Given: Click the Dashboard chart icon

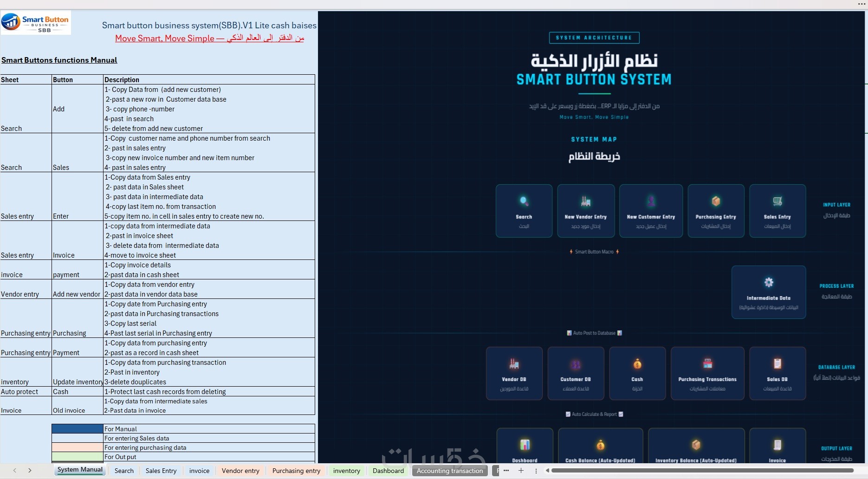Looking at the screenshot, I should [x=525, y=445].
